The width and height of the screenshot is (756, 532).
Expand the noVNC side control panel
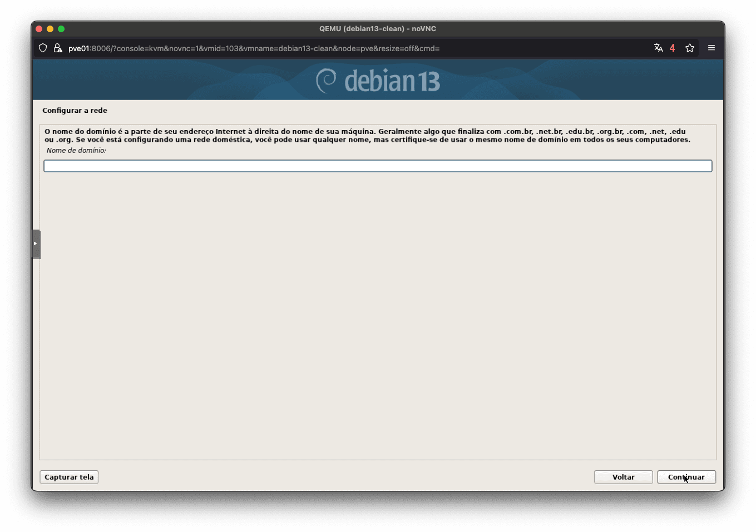click(x=36, y=244)
